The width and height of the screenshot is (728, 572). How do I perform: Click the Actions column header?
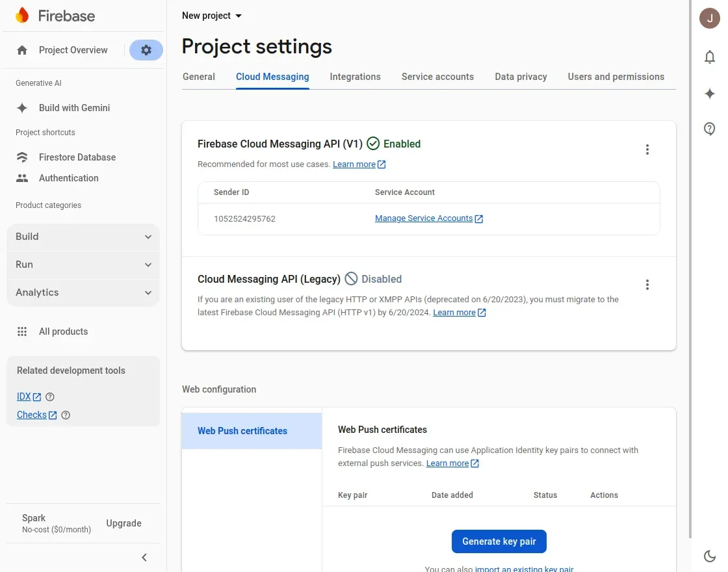point(604,495)
